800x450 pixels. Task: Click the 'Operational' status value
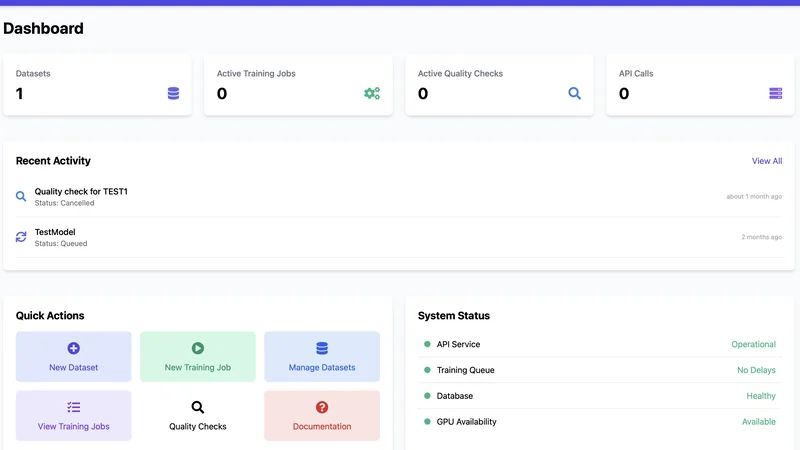pos(754,344)
